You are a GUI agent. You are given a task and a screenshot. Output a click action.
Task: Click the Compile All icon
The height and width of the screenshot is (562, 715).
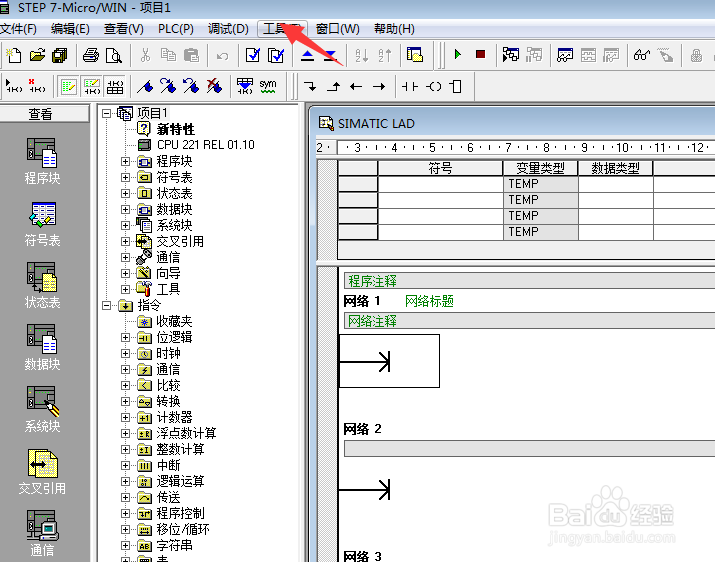(276, 55)
